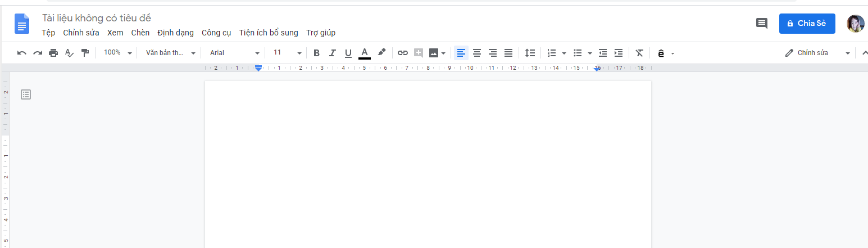Open comment history speech bubble icon
Viewport: 868px width, 248px height.
pyautogui.click(x=762, y=24)
